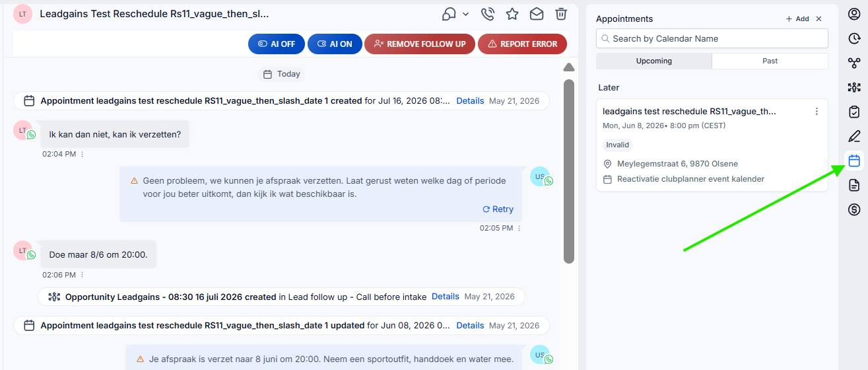Click the phone call icon in header
Viewport: 868px width, 370px height.
click(x=488, y=14)
